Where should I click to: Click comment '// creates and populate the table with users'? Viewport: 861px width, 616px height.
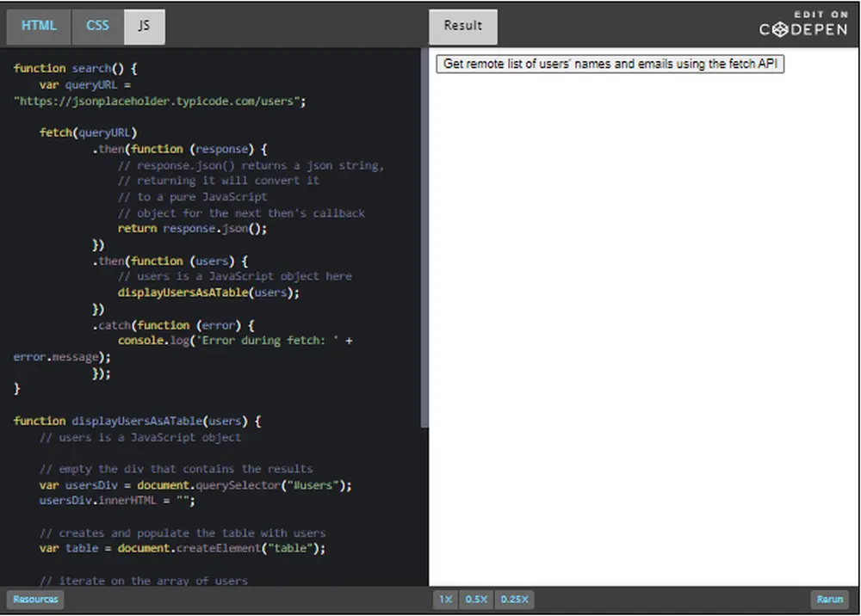pos(183,533)
